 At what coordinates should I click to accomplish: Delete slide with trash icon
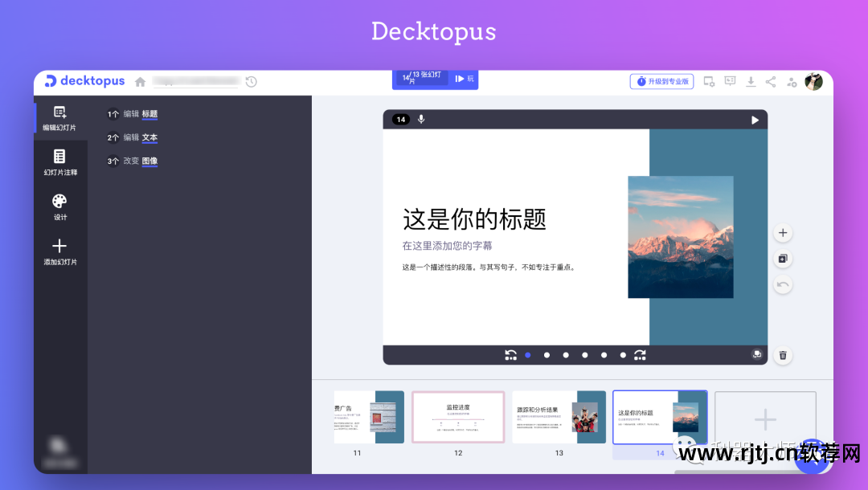pyautogui.click(x=783, y=356)
